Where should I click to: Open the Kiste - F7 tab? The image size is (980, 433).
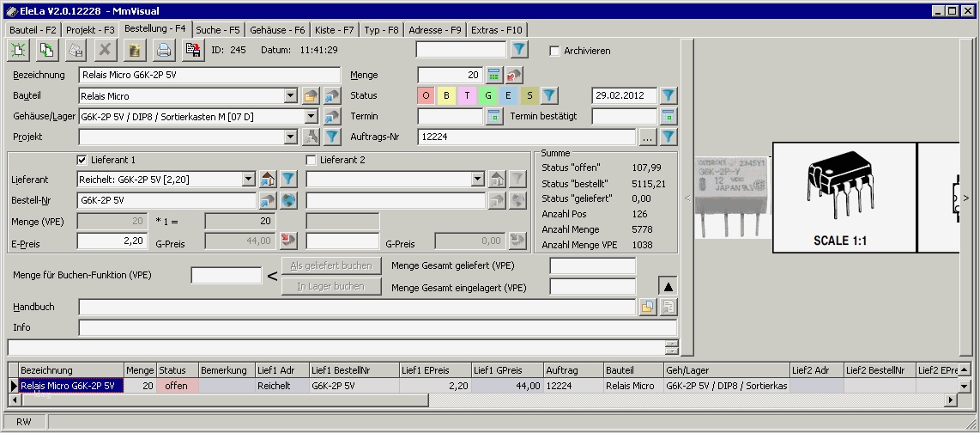coord(335,30)
